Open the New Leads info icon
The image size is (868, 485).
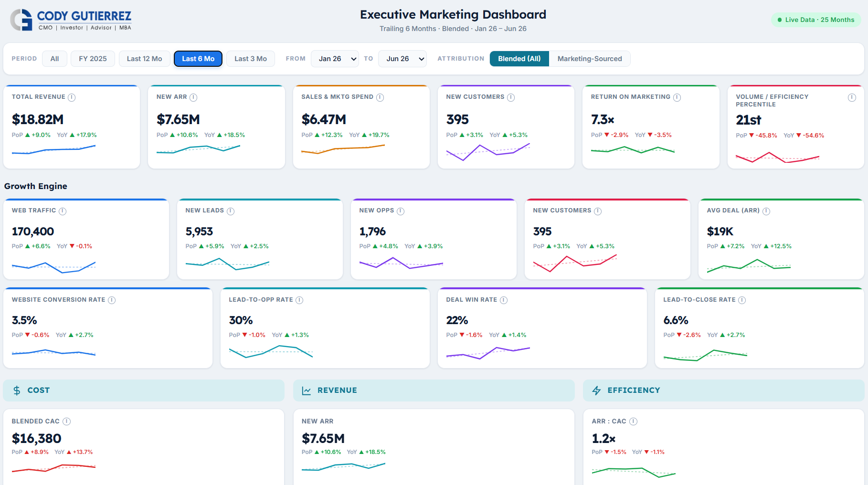[231, 211]
